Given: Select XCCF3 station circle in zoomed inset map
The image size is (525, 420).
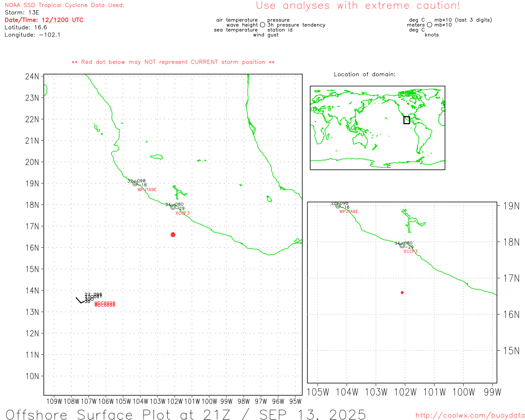Looking at the screenshot, I should [402, 245].
